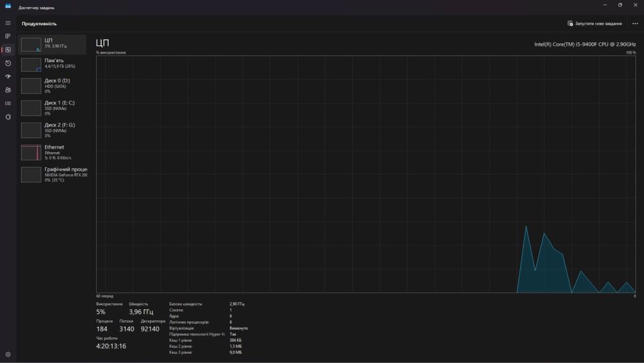Click the Hyper-V support label

(x=196, y=334)
